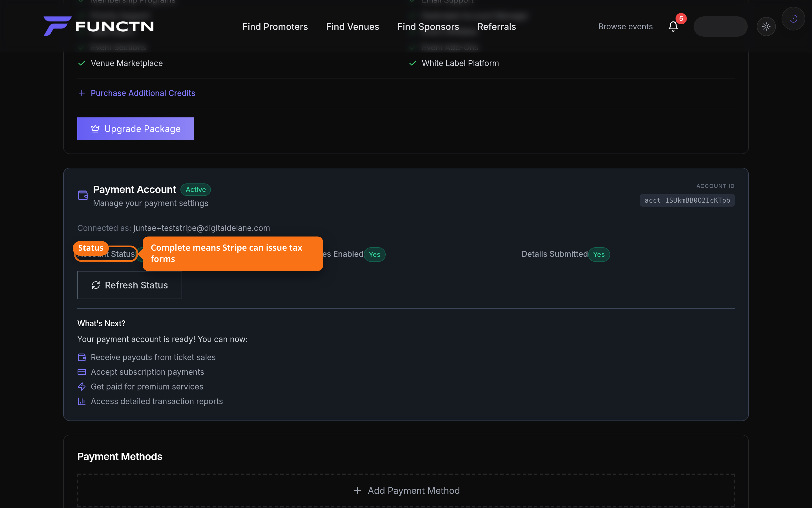Click card icon next to Accept subscription payments

tap(82, 372)
